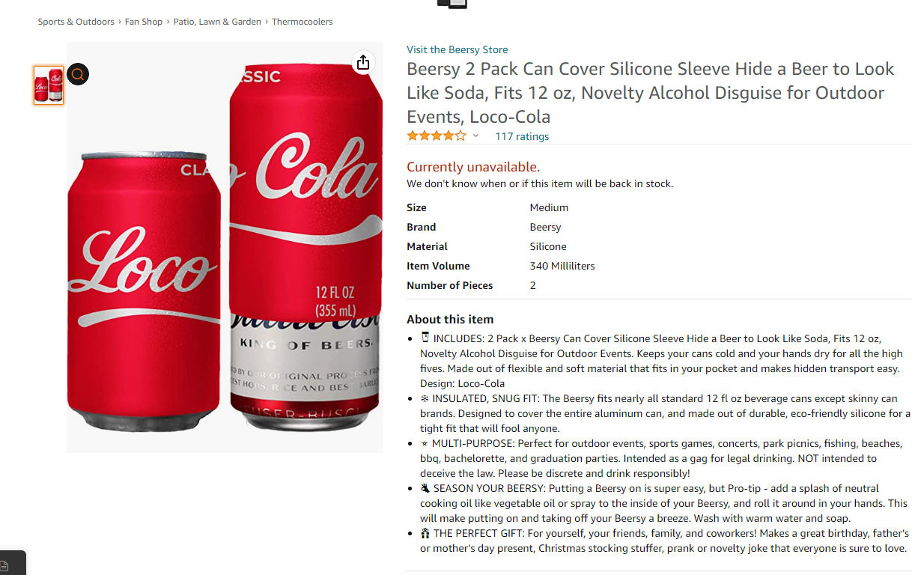Expand the rating breakdown chevron beside stars
Image resolution: width=924 pixels, height=575 pixels.
pyautogui.click(x=475, y=136)
